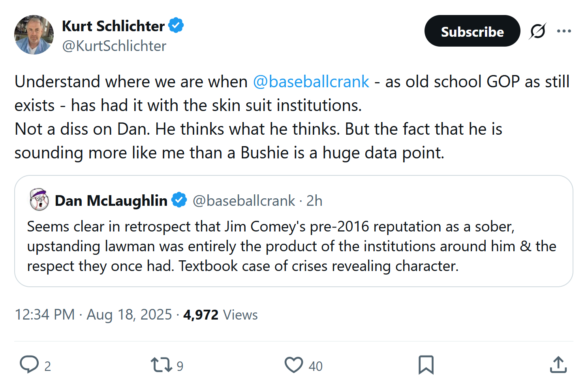Open the share post icon

point(558,365)
